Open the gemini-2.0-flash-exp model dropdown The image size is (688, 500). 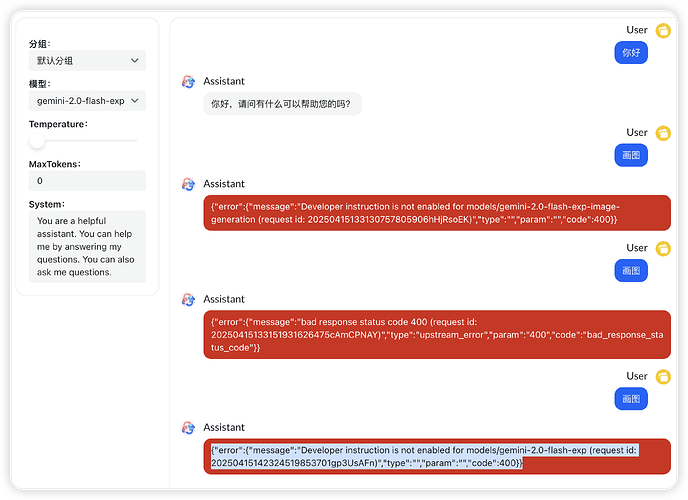click(87, 101)
